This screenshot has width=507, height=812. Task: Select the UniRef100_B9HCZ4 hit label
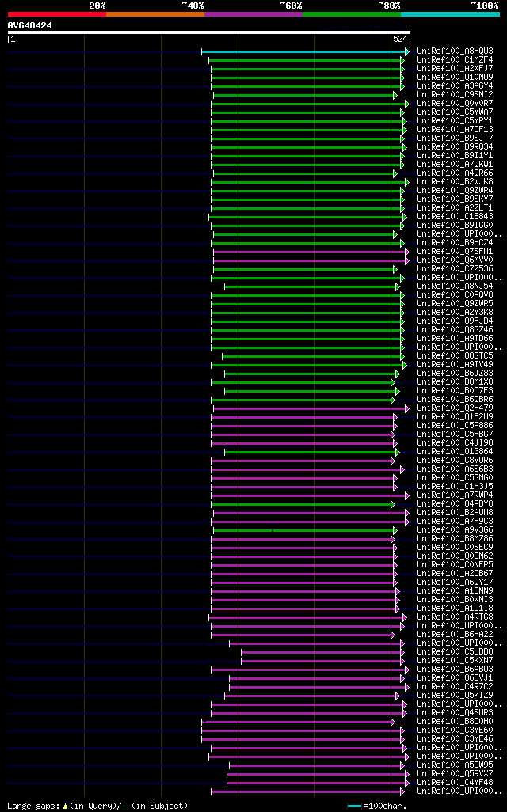coord(456,242)
